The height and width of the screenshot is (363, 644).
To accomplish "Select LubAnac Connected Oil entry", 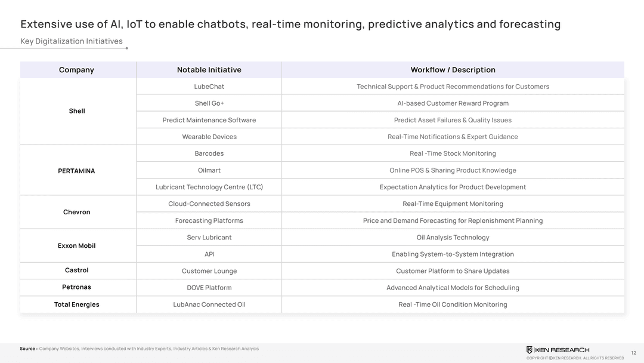I will click(209, 304).
